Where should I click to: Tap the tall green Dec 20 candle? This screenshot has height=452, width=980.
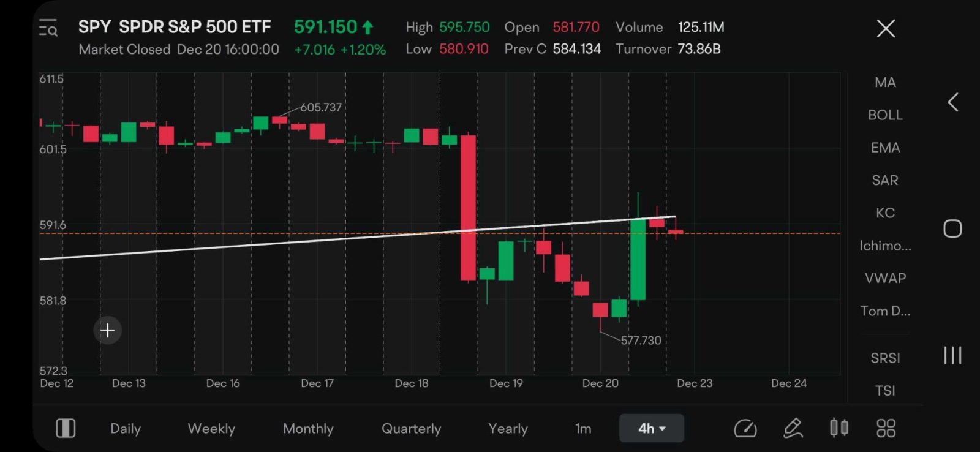click(x=638, y=259)
